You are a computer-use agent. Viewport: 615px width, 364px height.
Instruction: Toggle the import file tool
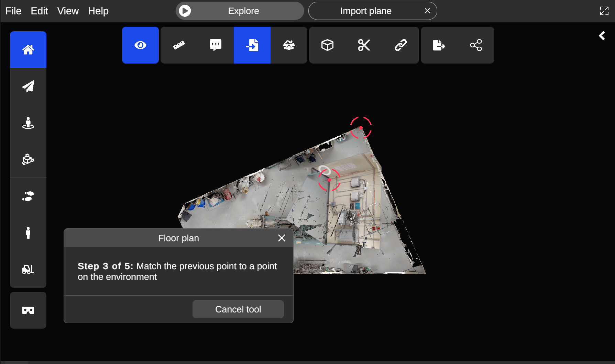pyautogui.click(x=252, y=45)
